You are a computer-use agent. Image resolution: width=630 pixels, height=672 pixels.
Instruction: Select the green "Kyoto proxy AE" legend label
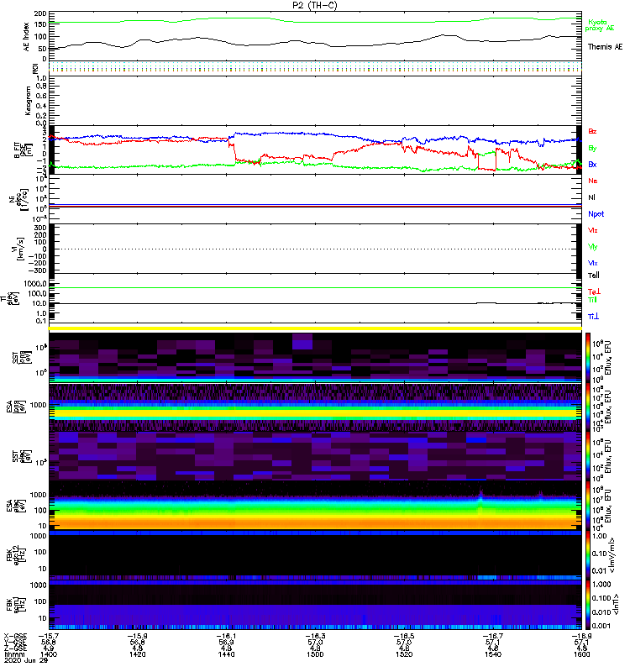[x=599, y=25]
